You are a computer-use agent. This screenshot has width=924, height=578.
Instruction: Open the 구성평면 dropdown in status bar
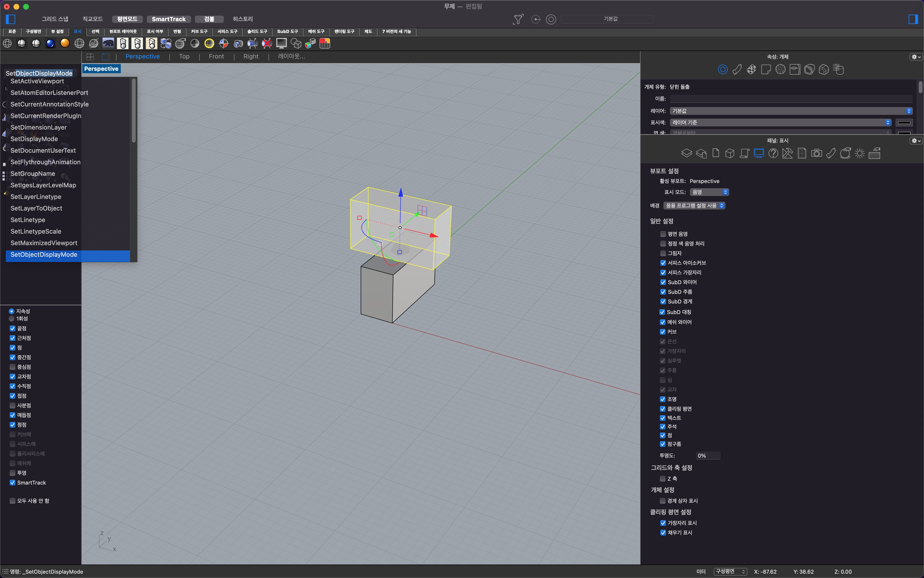(x=731, y=571)
